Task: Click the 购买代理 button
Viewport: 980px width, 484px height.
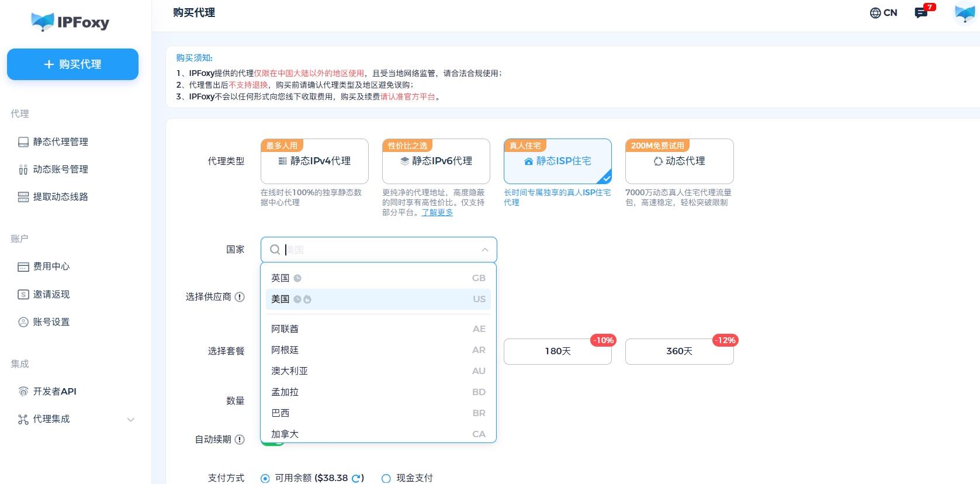Action: point(72,64)
